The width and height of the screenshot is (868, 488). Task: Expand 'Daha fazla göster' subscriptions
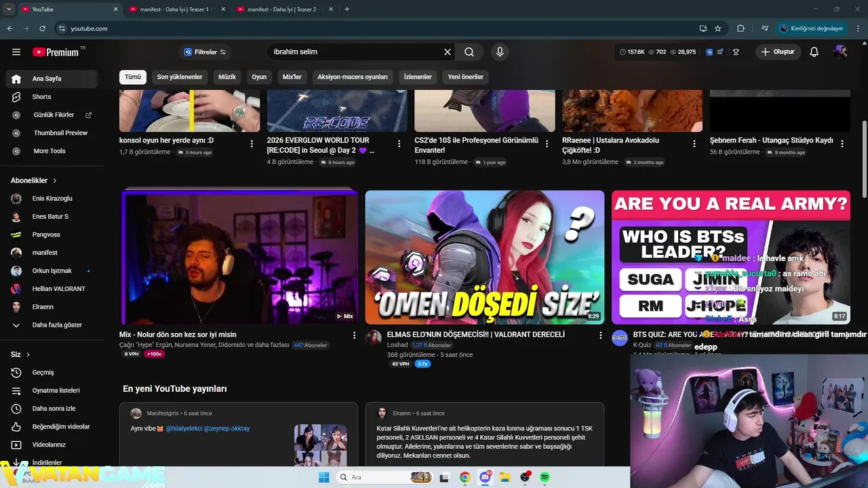(x=52, y=325)
